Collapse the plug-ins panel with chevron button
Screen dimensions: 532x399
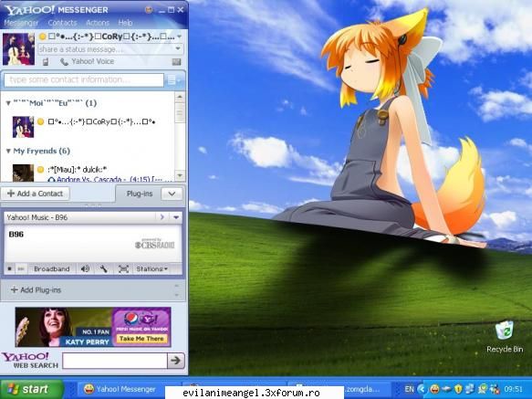click(172, 194)
